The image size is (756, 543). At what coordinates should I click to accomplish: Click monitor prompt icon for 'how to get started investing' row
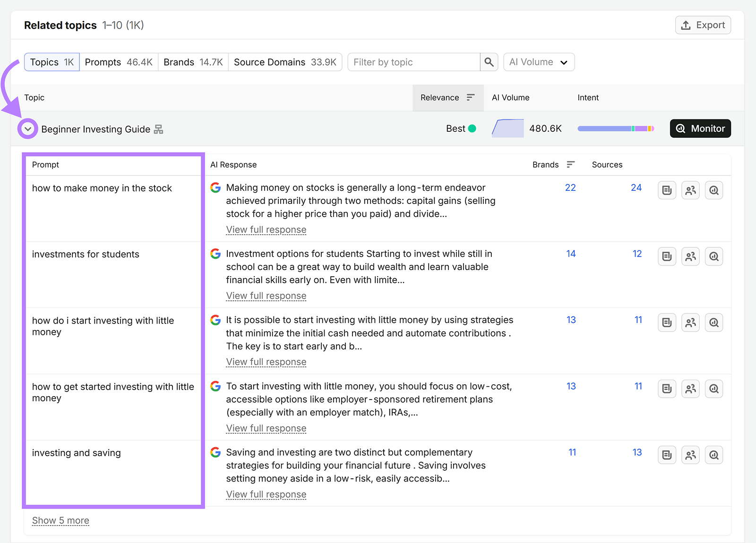click(714, 389)
